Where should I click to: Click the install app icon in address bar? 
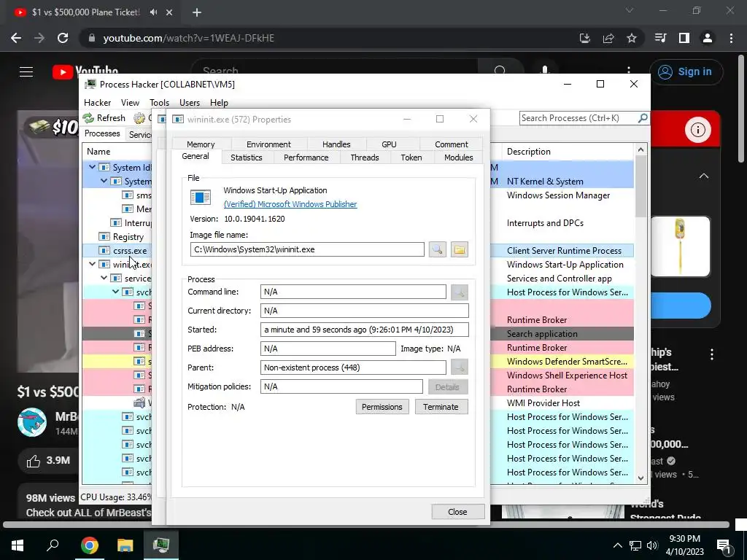[585, 38]
